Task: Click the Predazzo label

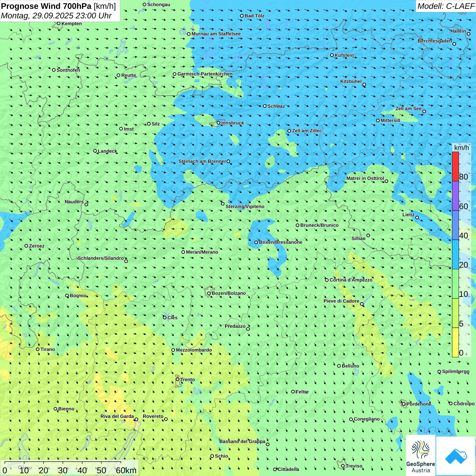Action: 235,326
